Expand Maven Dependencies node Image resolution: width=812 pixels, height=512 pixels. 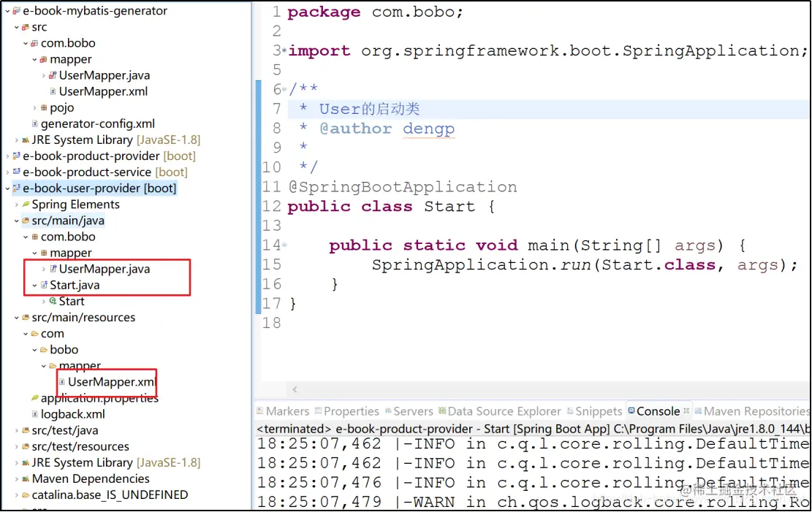click(x=17, y=479)
